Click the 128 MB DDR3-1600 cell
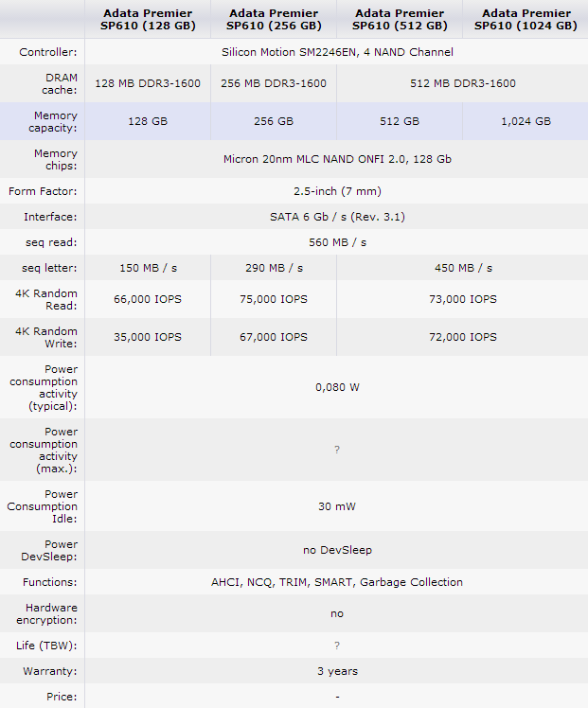The image size is (588, 708). pyautogui.click(x=148, y=83)
